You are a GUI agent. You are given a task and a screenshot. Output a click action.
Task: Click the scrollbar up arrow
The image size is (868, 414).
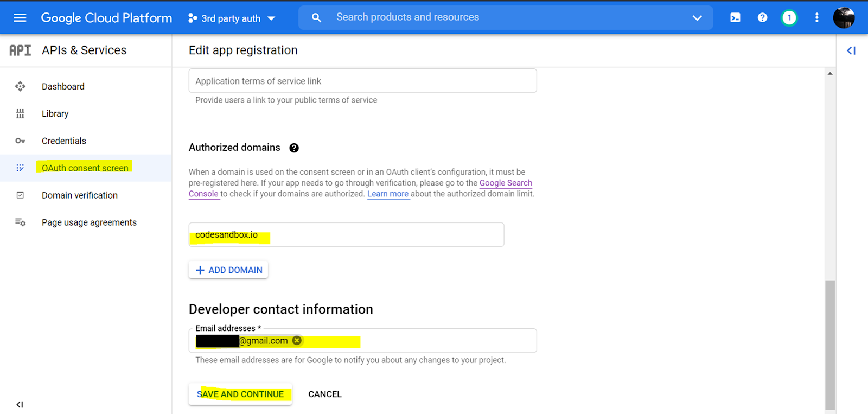(830, 73)
